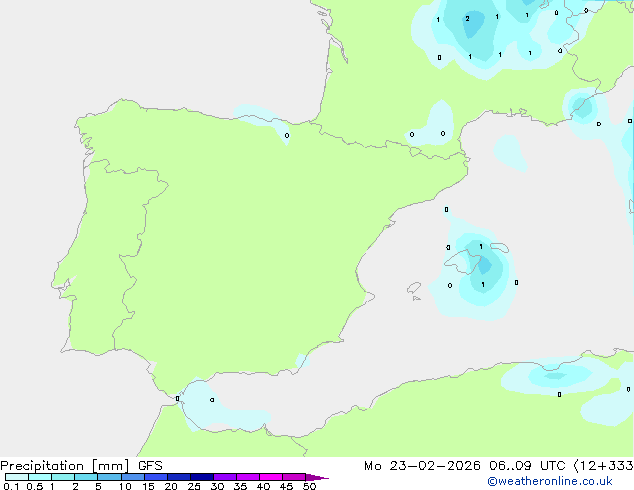Click the 'GFS' model label
This screenshot has width=634, height=490.
150,466
